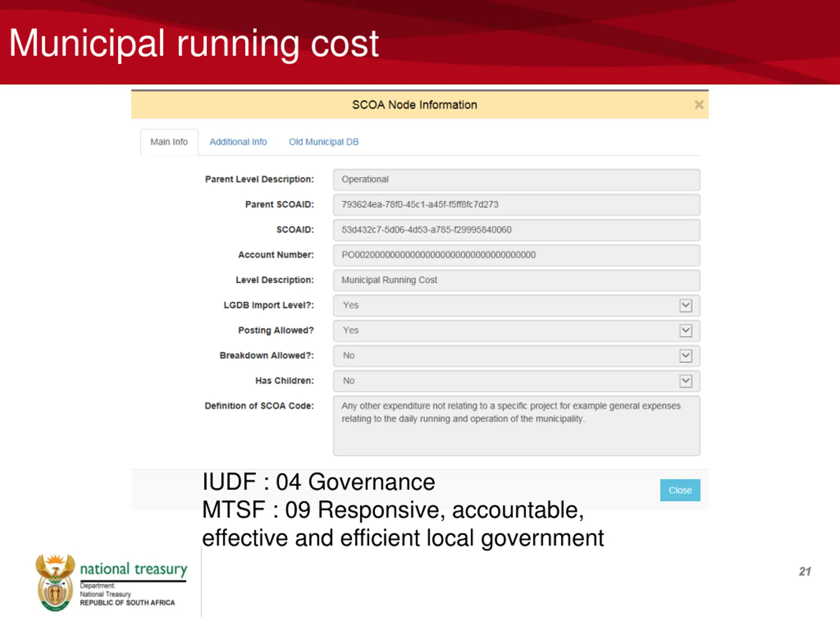Screen dimensions: 840x630
Task: Click the national treasury coat of arms logo
Action: [x=55, y=582]
